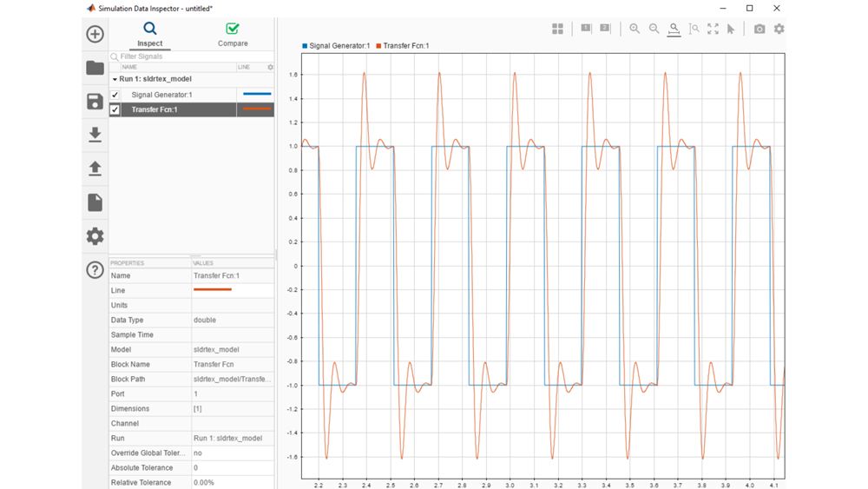Click Fit to View expand icon
The height and width of the screenshot is (489, 868).
click(x=713, y=29)
